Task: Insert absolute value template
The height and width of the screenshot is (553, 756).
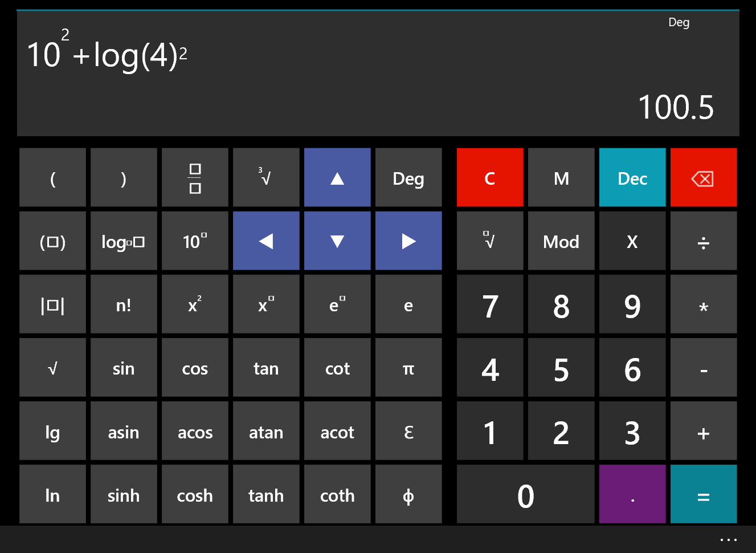Action: click(x=52, y=304)
